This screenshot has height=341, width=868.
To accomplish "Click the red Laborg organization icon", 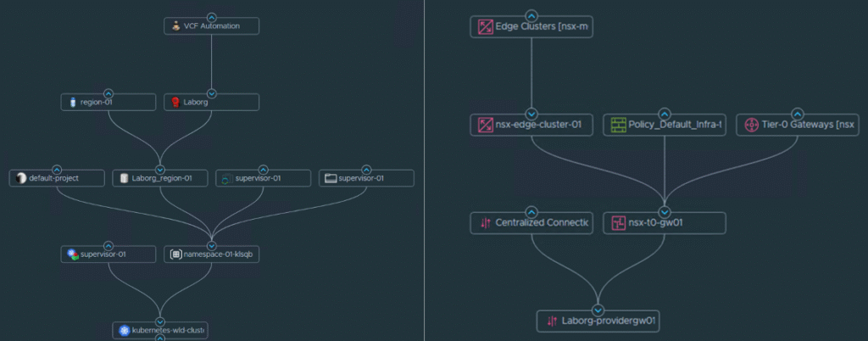I will [x=175, y=102].
